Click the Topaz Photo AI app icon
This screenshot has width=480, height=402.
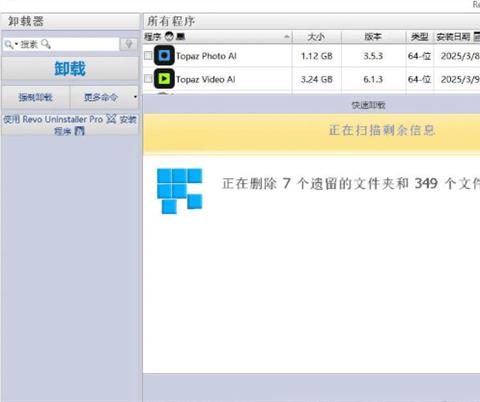tap(164, 55)
